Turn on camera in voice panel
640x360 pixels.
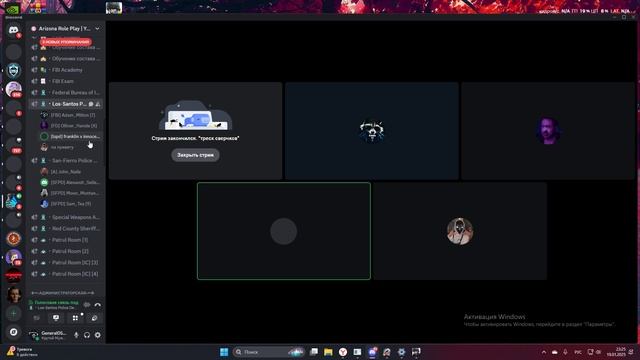tap(37, 318)
